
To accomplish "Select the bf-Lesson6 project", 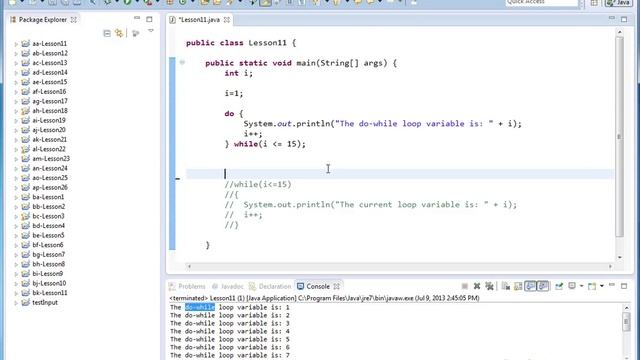I will click(x=47, y=245).
